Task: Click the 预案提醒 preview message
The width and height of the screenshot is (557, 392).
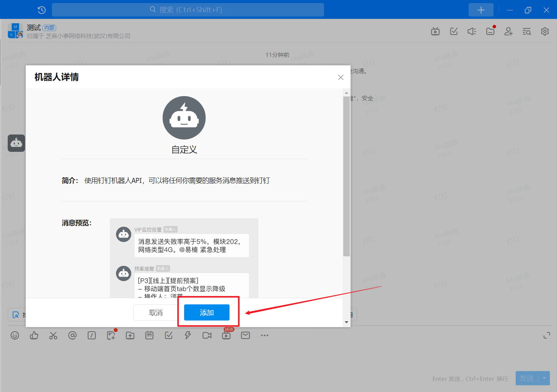Action: pyautogui.click(x=192, y=285)
